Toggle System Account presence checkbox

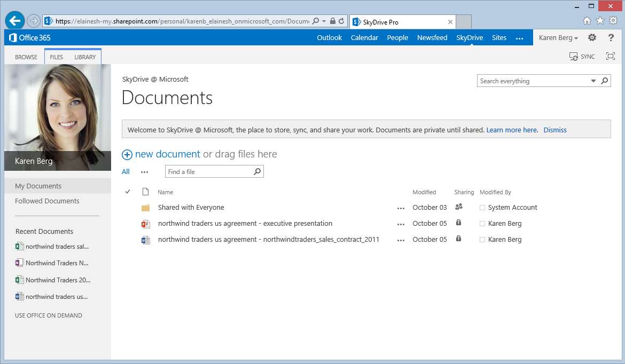coord(482,208)
